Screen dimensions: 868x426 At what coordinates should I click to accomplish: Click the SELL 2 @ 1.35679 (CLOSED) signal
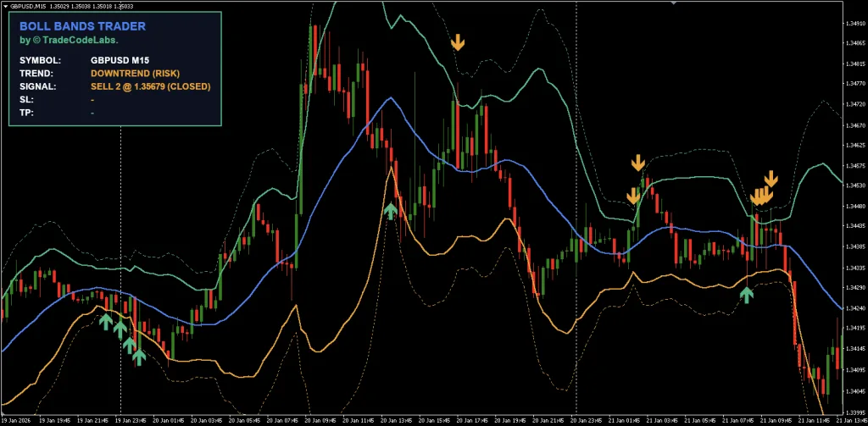(x=151, y=87)
